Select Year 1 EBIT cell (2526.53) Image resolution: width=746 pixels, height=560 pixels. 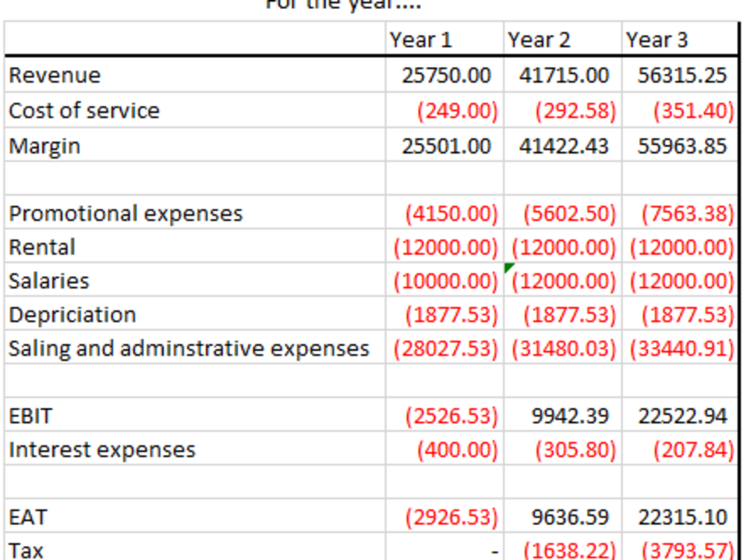tap(445, 415)
